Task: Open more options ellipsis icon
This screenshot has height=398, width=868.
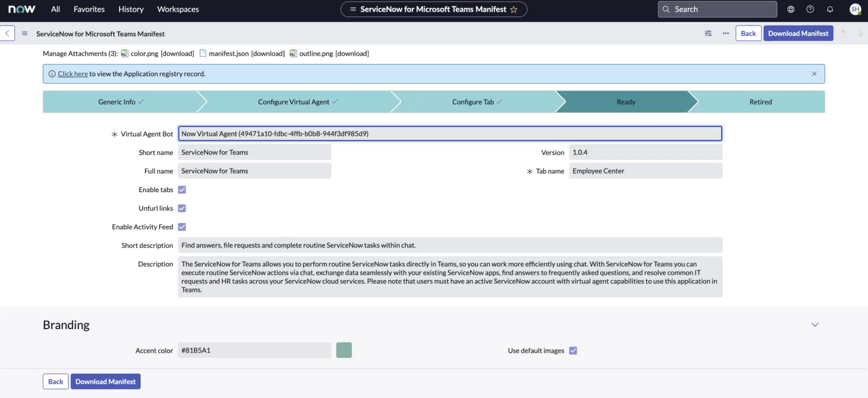Action: [x=726, y=33]
